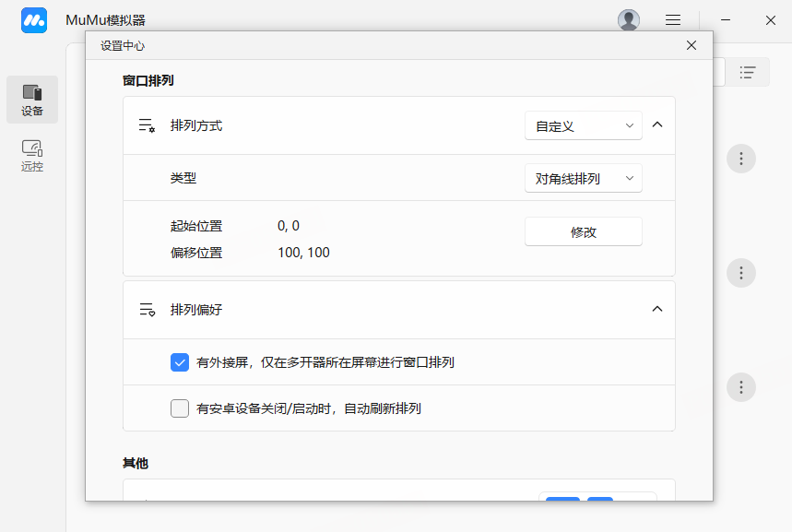Click the 排列偏好 list-heart icon

tap(147, 310)
